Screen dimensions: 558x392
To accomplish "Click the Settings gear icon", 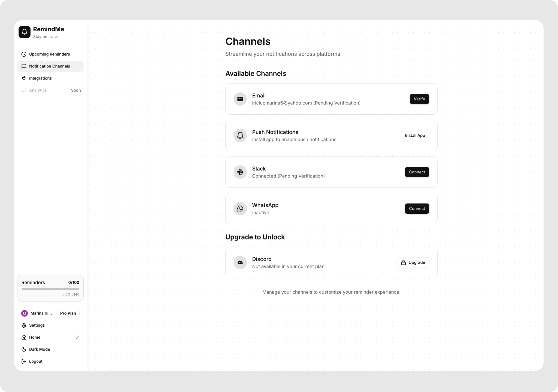I will pyautogui.click(x=24, y=325).
